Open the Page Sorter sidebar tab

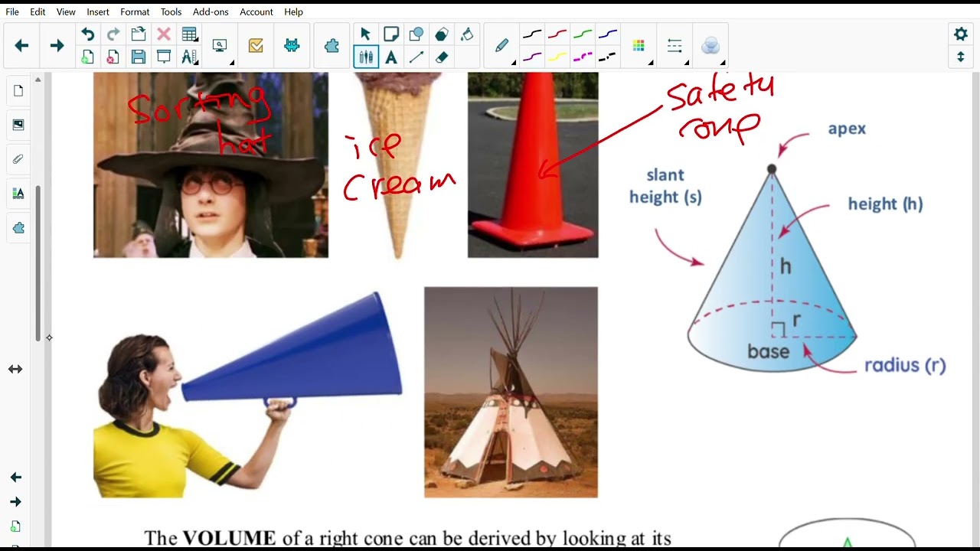point(18,91)
